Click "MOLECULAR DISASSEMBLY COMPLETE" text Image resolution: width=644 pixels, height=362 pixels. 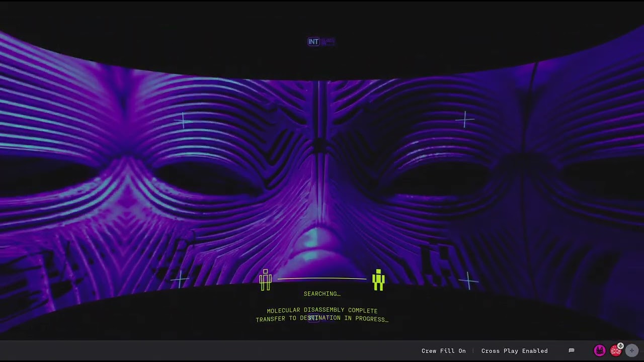(322, 311)
